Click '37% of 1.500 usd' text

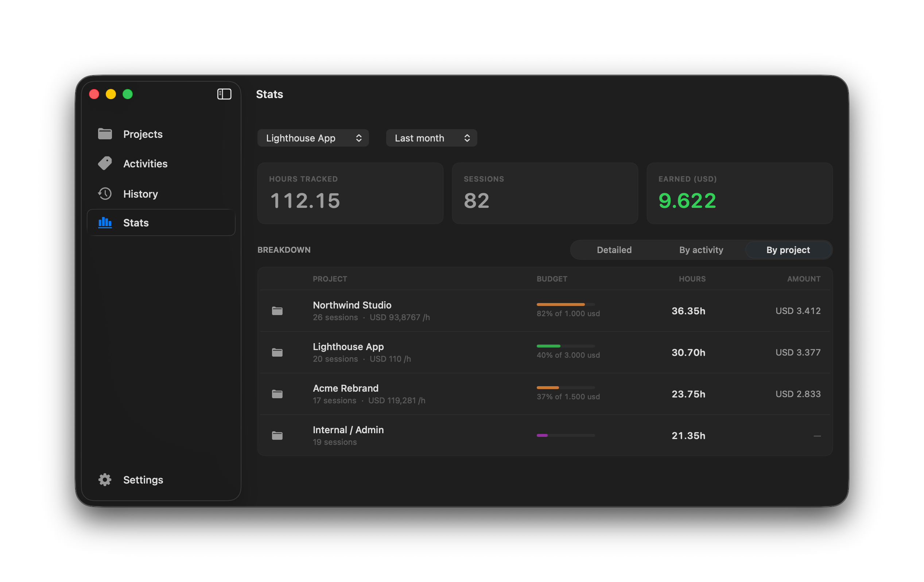[568, 397]
